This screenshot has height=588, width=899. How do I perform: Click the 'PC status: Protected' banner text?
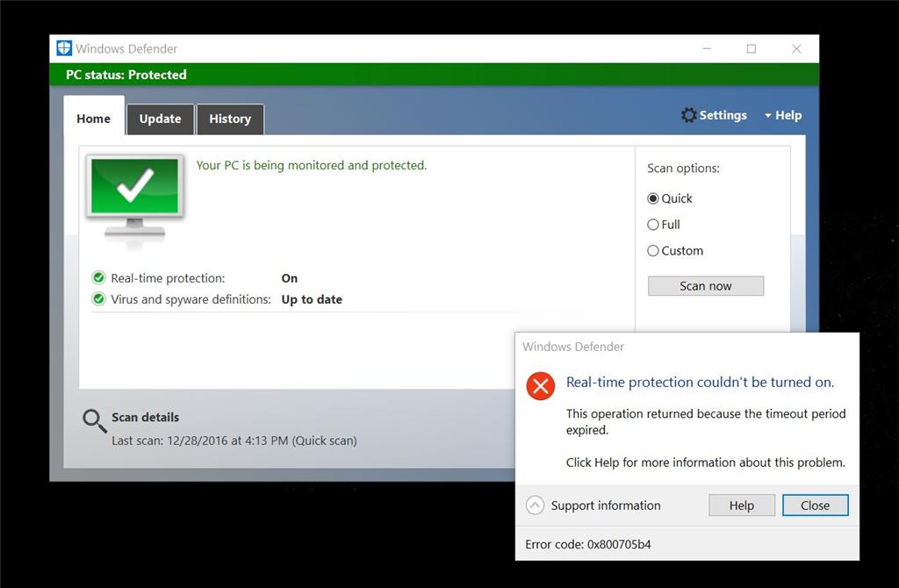(126, 75)
